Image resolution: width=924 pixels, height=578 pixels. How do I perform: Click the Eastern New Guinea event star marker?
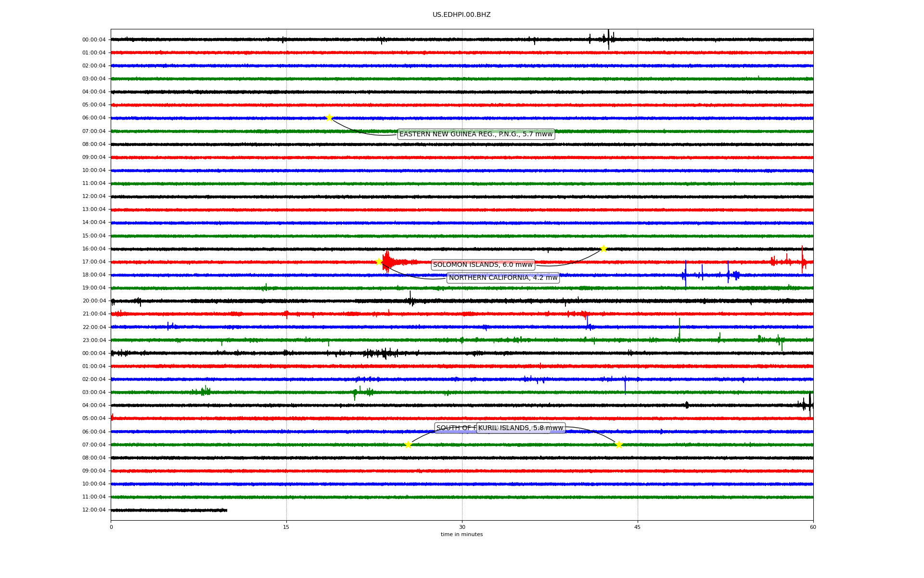pos(329,118)
